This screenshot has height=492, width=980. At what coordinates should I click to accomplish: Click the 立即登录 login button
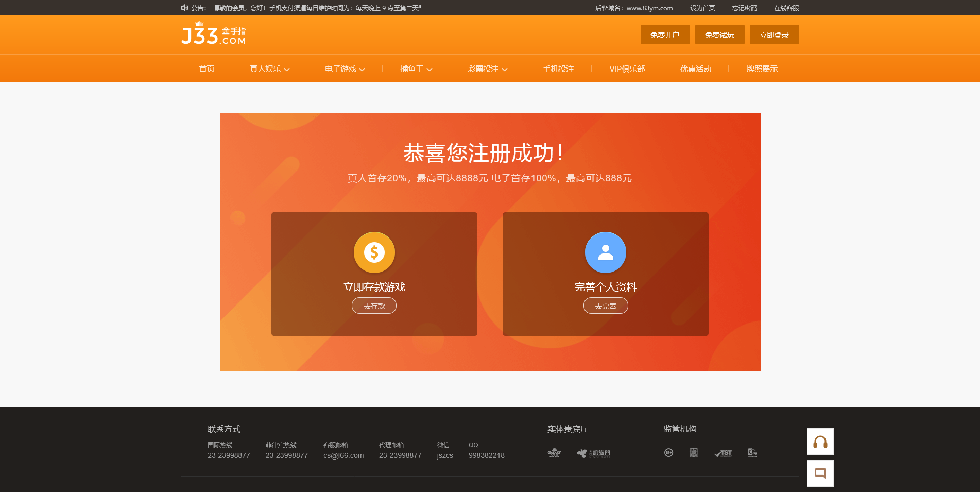click(774, 35)
